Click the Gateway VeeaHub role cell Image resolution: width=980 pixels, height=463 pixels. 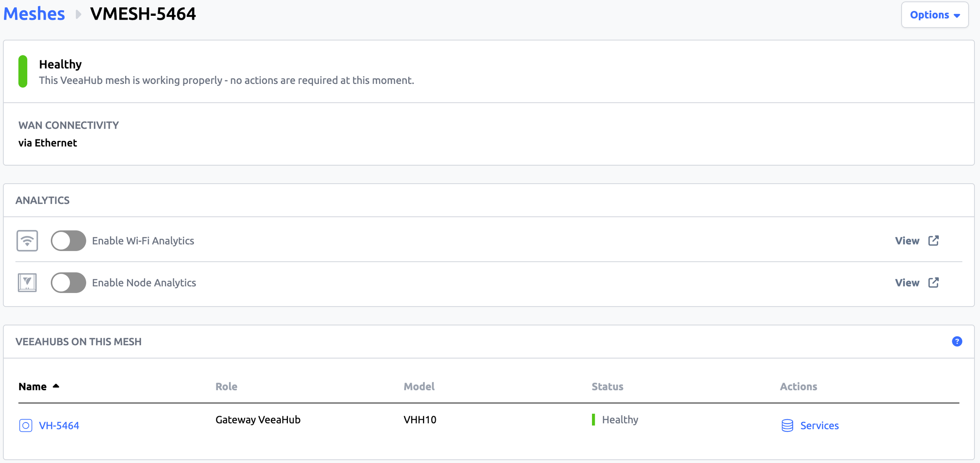[x=258, y=420]
